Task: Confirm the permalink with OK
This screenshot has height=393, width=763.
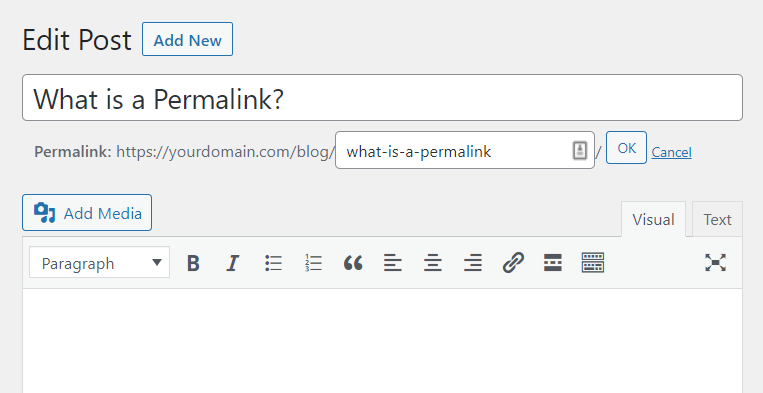Action: 626,148
